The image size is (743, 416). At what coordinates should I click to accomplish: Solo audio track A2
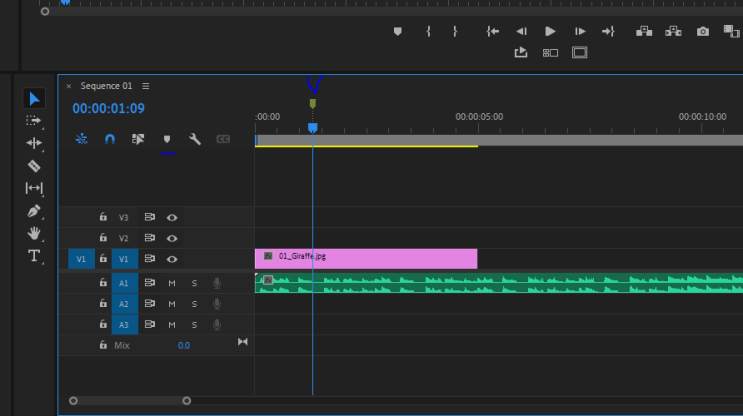[194, 304]
